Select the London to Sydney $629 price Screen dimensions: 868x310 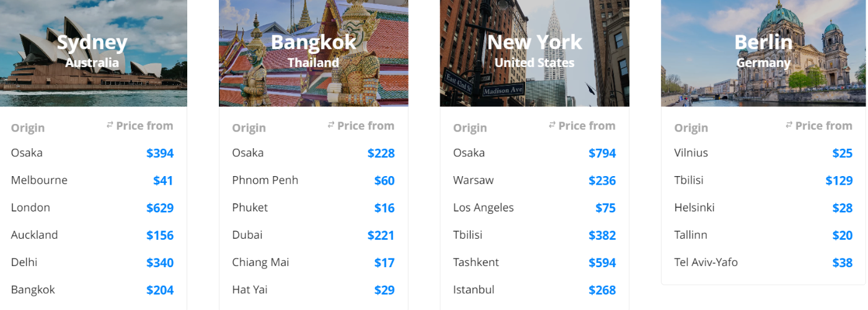coord(160,208)
